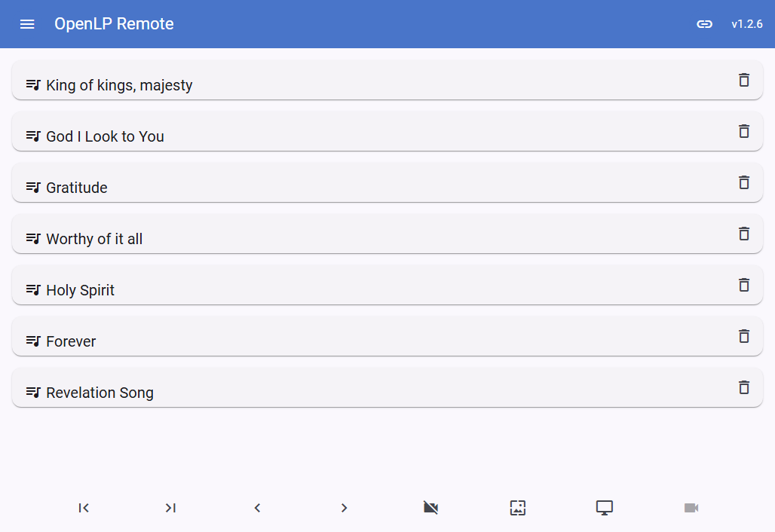Delete the Worthy of it all item
Screen dimensions: 775x532
pos(744,234)
